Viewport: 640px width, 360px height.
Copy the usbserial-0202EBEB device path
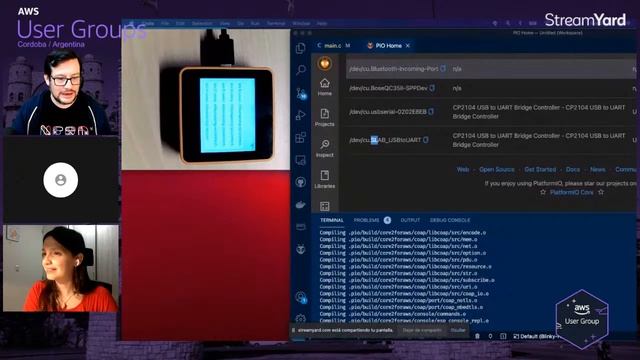coord(431,111)
